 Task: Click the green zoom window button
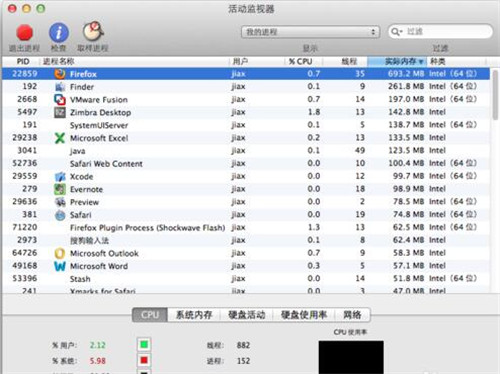click(x=41, y=8)
